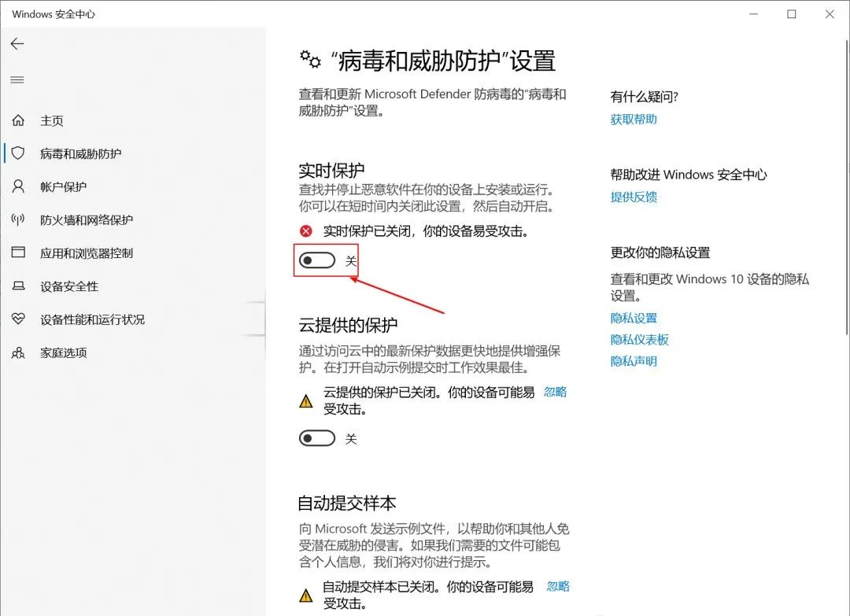Viewport: 850px width, 616px height.
Task: Click the 云提供的保护 heading
Action: [x=348, y=325]
